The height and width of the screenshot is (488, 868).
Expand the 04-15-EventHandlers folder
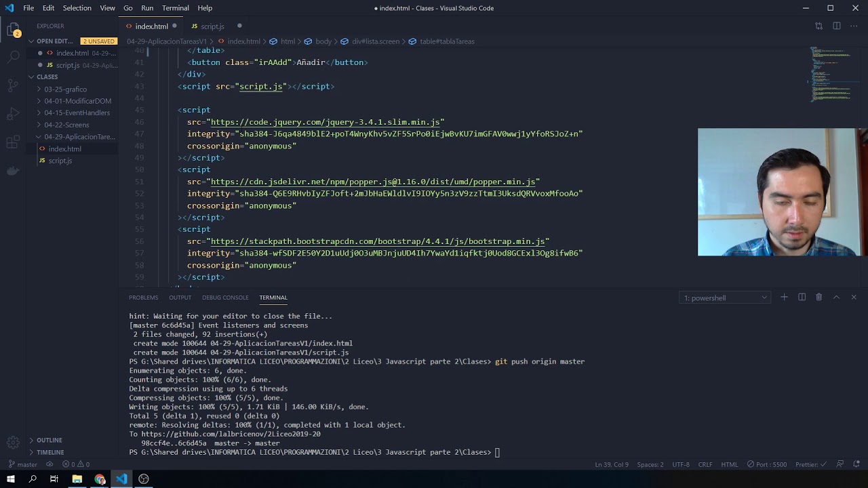77,113
